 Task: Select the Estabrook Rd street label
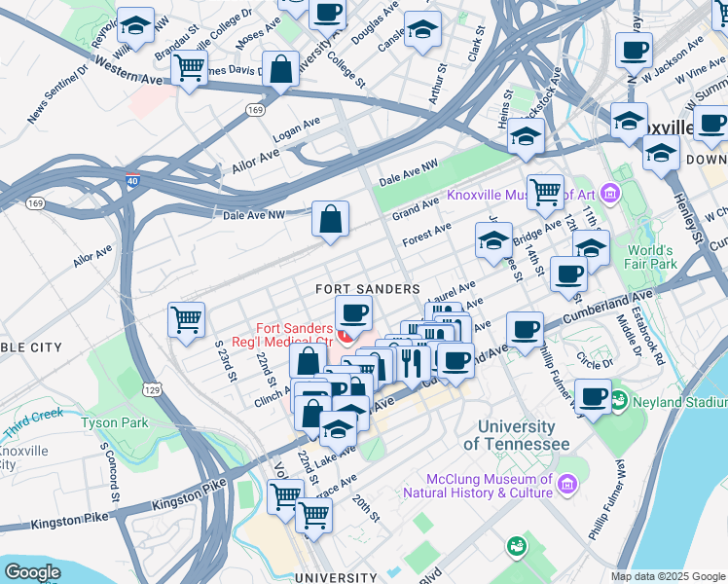(647, 335)
